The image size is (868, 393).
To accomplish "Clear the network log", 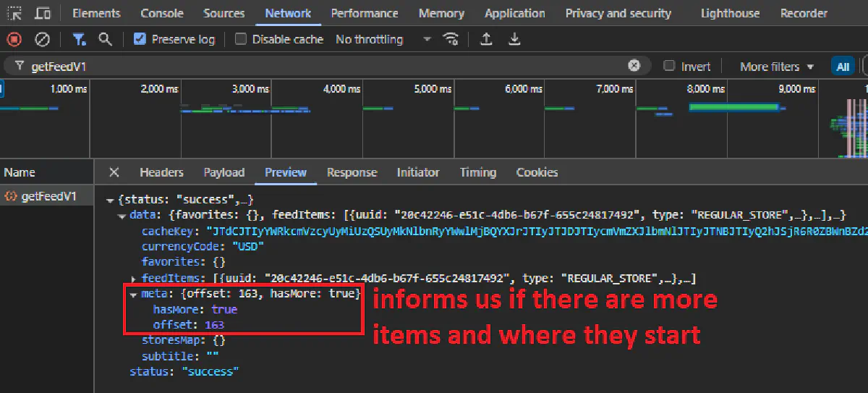I will [x=43, y=39].
